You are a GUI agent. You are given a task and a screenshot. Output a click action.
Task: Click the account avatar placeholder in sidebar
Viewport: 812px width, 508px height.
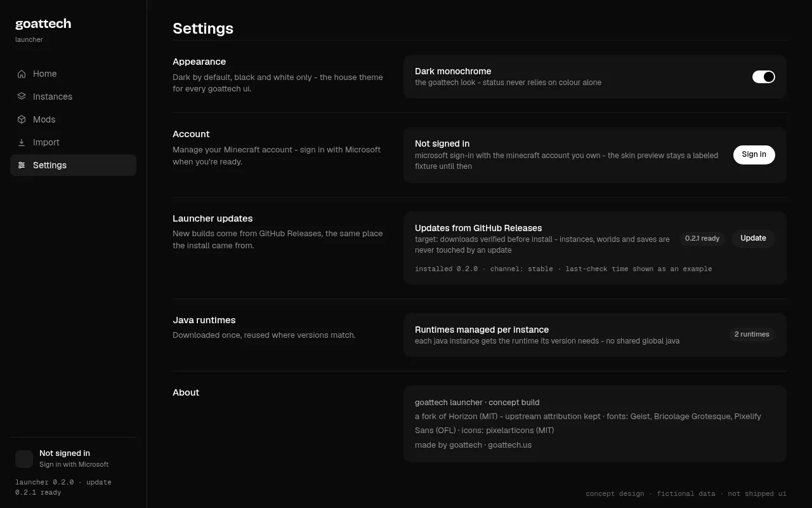pyautogui.click(x=24, y=458)
